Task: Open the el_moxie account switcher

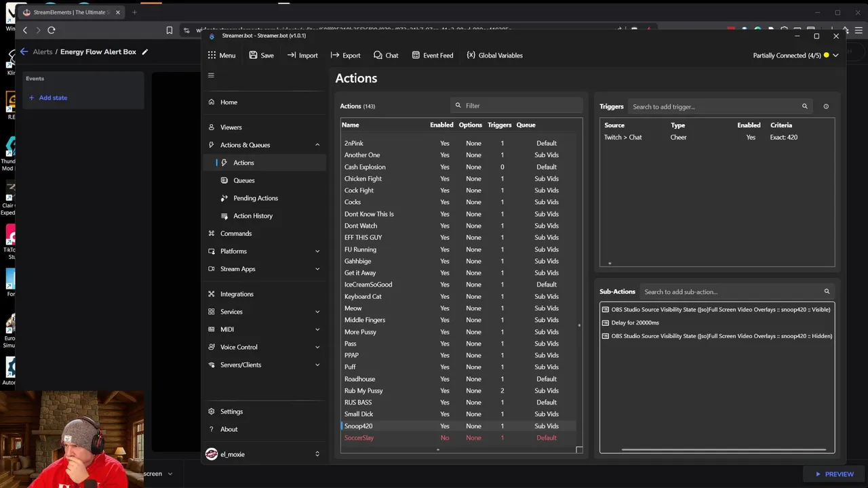Action: click(x=264, y=454)
